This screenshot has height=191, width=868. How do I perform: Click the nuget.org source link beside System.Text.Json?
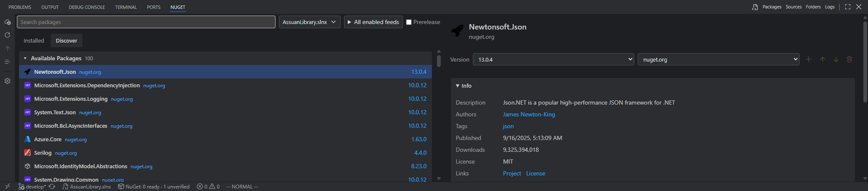[90, 113]
